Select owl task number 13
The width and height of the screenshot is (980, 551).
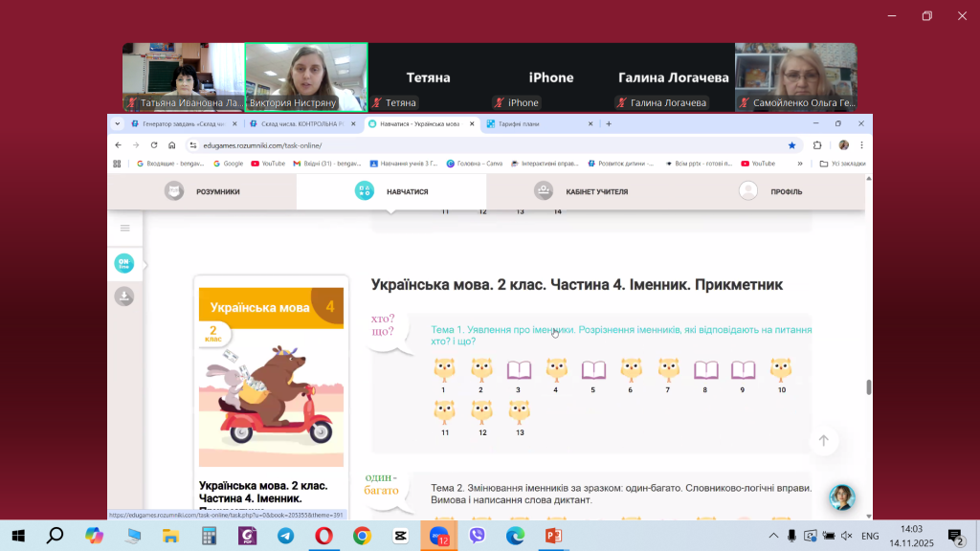[519, 412]
